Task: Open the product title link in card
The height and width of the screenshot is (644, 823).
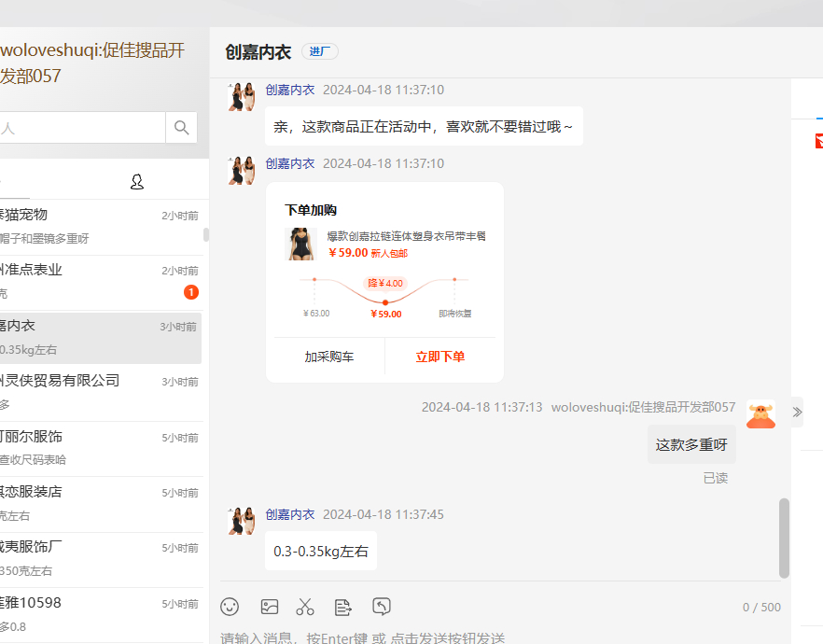Action: (x=406, y=236)
